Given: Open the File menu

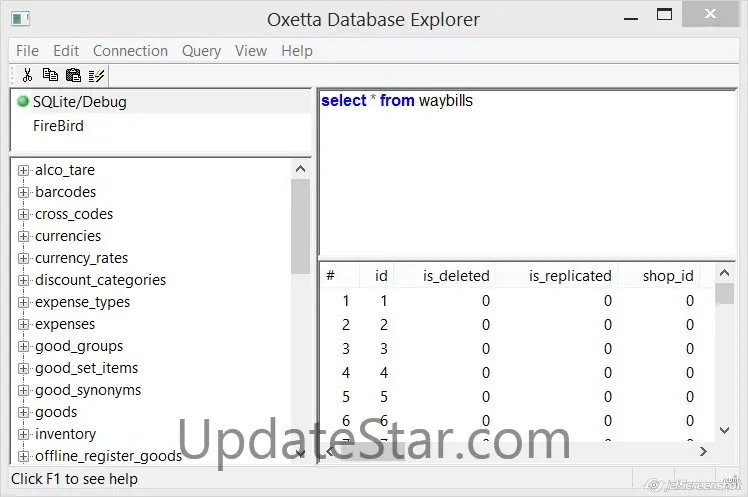Looking at the screenshot, I should pos(27,51).
